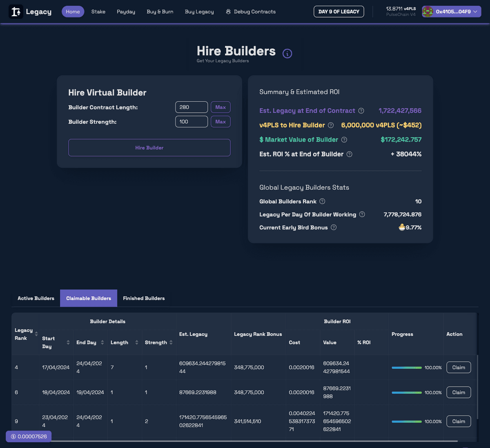This screenshot has height=448, width=490.
Task: Click the Legacy logo icon
Action: [16, 11]
